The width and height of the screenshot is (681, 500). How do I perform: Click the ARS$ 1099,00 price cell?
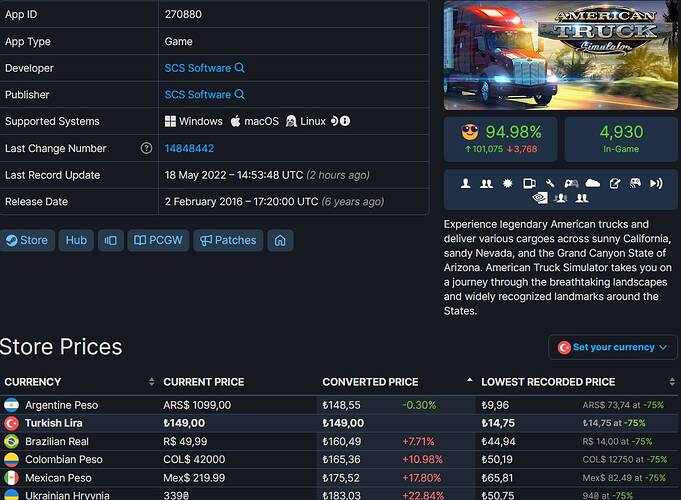197,405
